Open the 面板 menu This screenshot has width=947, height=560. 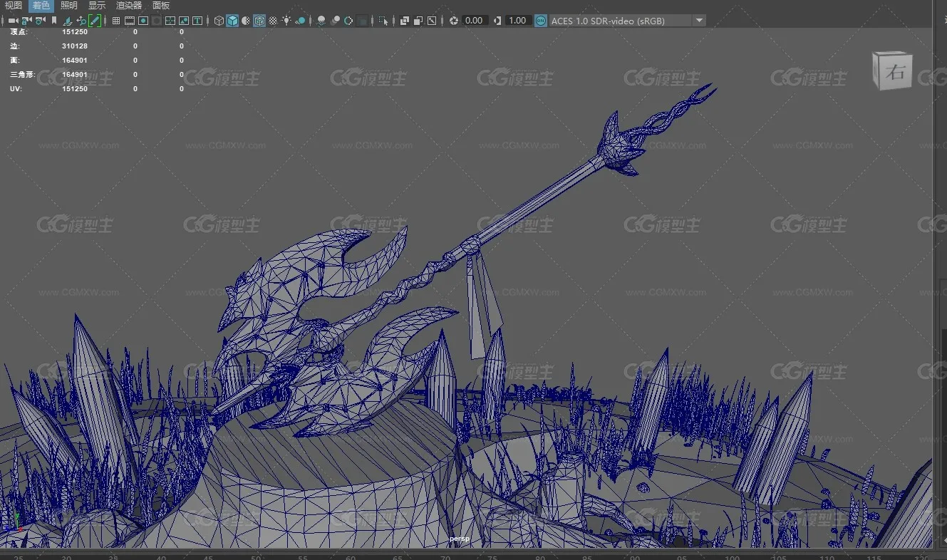tap(161, 6)
